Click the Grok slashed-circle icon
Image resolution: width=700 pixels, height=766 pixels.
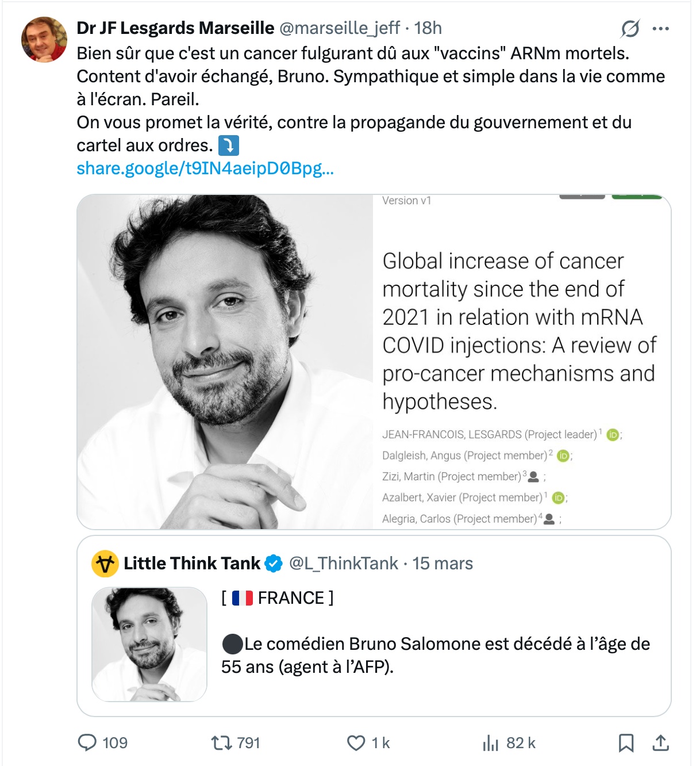pyautogui.click(x=630, y=28)
